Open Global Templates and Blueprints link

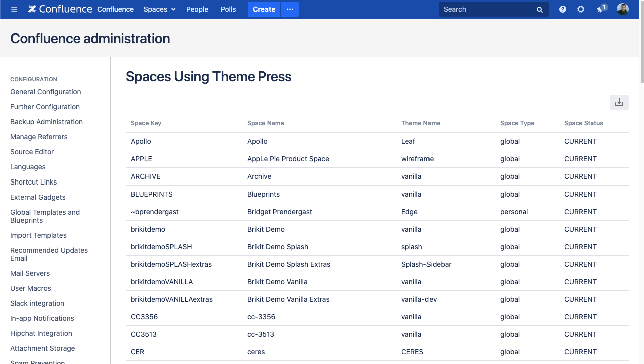(45, 216)
